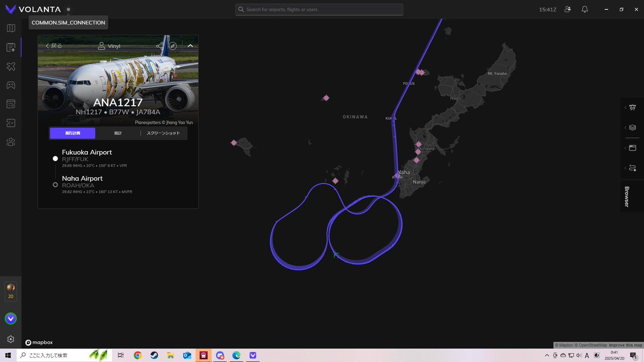Expand the route planner panel on right edge

click(x=632, y=168)
